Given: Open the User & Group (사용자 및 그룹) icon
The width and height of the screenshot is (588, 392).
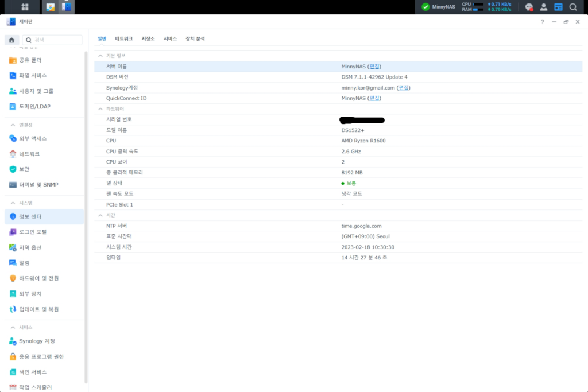Looking at the screenshot, I should tap(13, 91).
